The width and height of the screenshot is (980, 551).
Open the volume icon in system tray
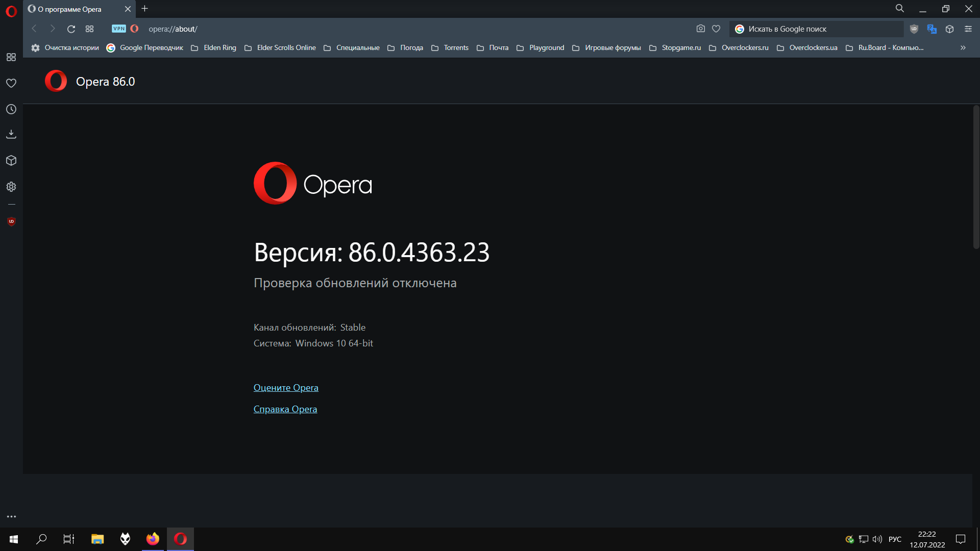(x=877, y=539)
